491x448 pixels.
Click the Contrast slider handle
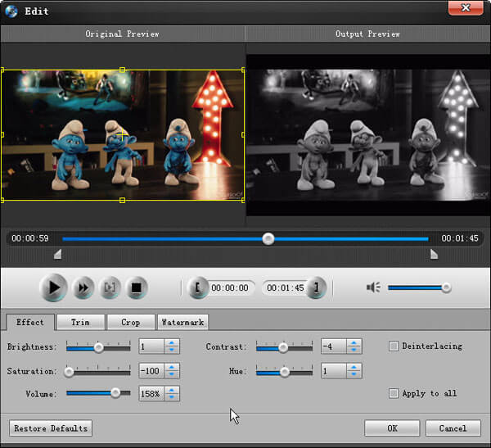283,348
